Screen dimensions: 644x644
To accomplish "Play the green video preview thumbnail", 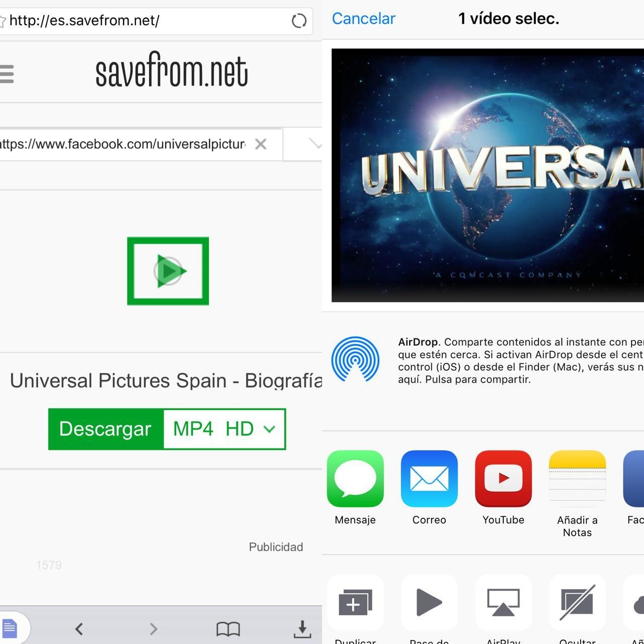I will 168,271.
